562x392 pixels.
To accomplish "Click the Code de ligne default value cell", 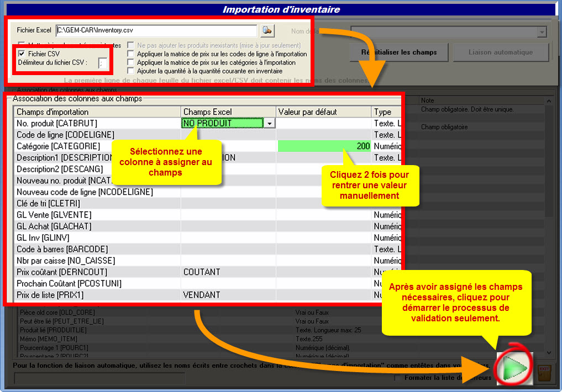I will coord(324,135).
